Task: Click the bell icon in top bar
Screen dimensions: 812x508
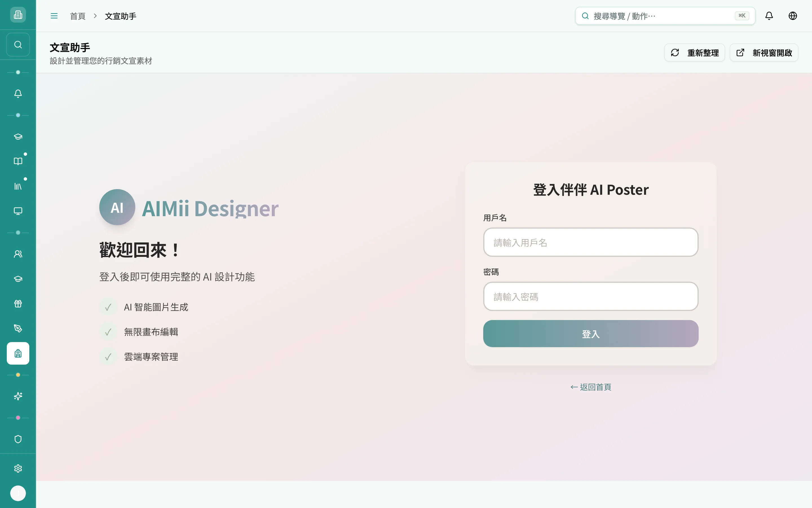Action: point(769,16)
